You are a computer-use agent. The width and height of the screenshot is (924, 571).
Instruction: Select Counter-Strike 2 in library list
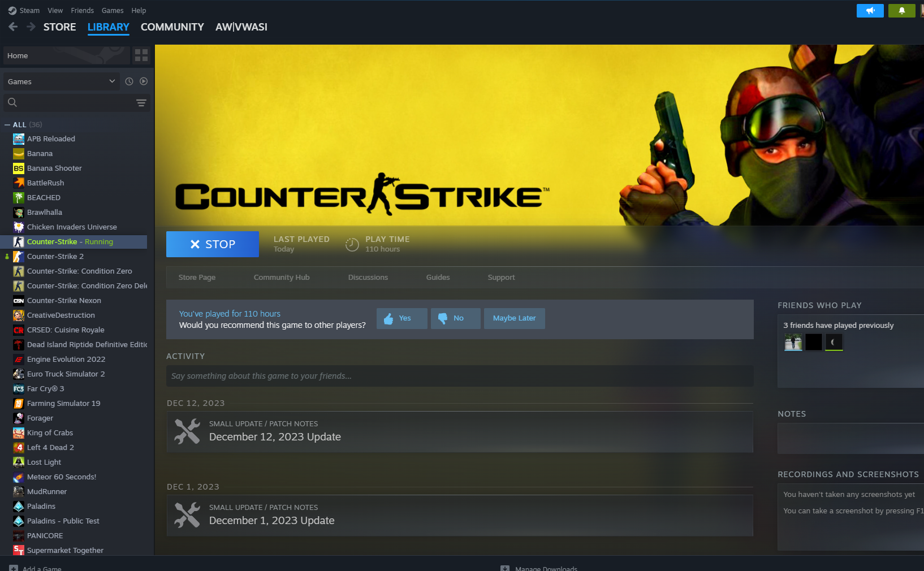(x=55, y=256)
